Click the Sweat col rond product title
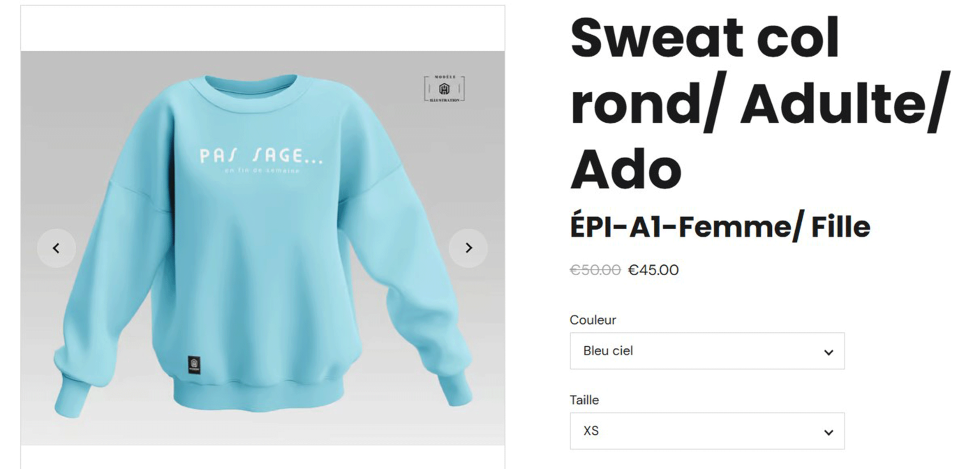This screenshot has width=980, height=469. 759,103
